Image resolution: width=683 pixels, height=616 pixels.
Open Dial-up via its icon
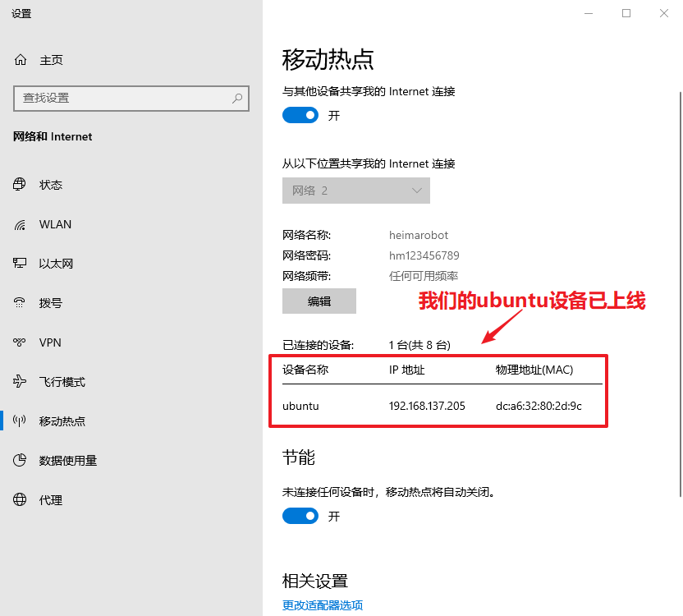click(21, 303)
